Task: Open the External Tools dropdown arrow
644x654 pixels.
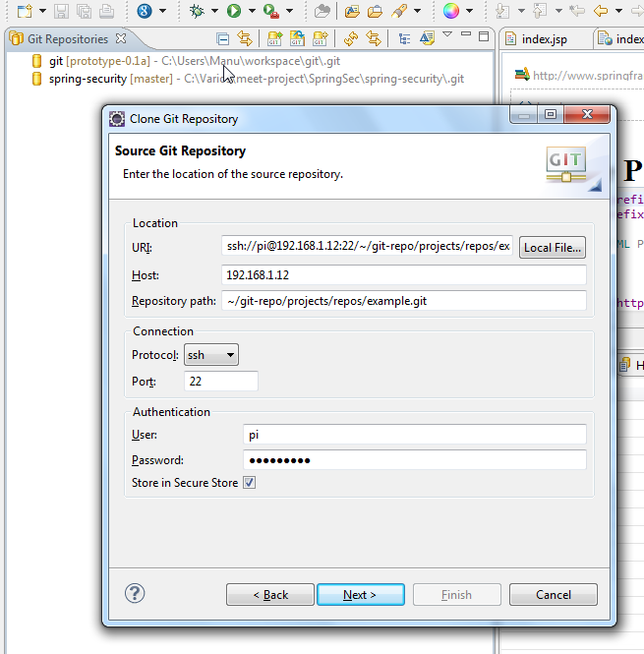Action: pos(289,11)
